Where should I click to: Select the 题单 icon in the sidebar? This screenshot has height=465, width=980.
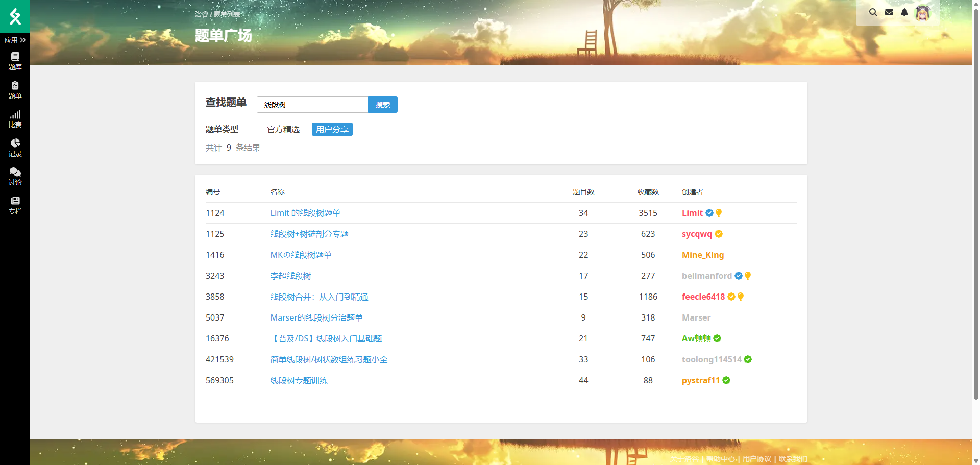[15, 89]
